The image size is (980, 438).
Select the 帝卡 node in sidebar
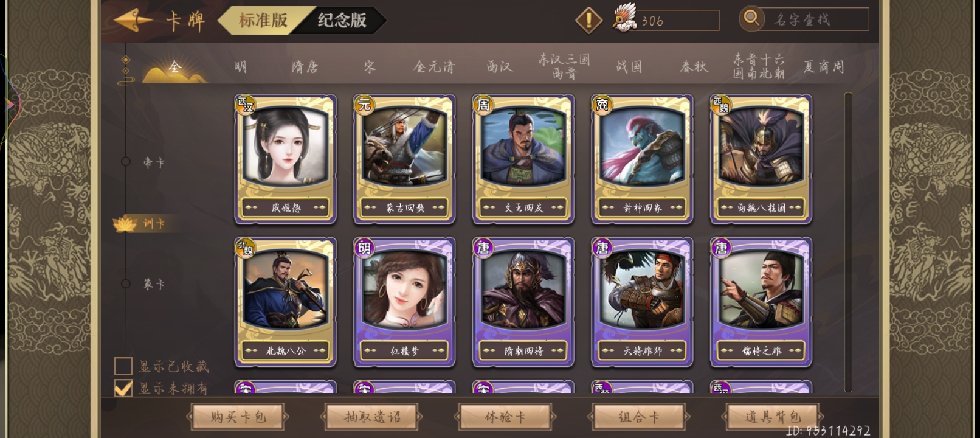126,162
